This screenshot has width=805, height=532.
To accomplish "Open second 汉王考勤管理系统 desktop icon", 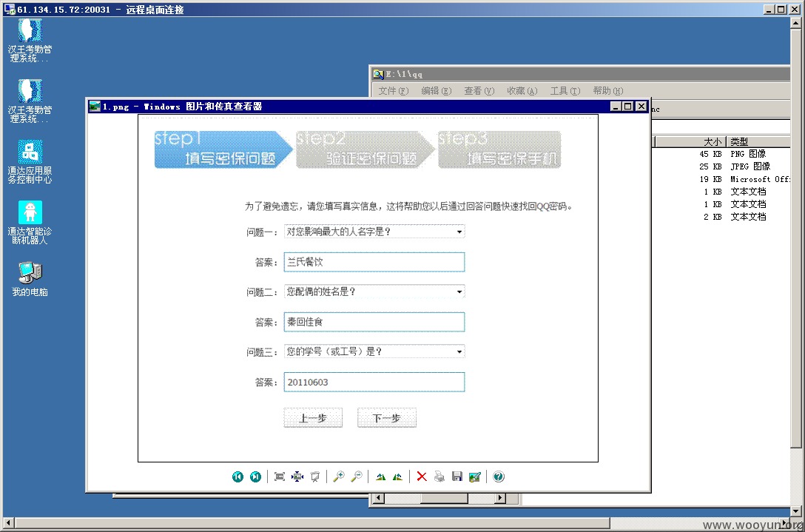I will (30, 101).
